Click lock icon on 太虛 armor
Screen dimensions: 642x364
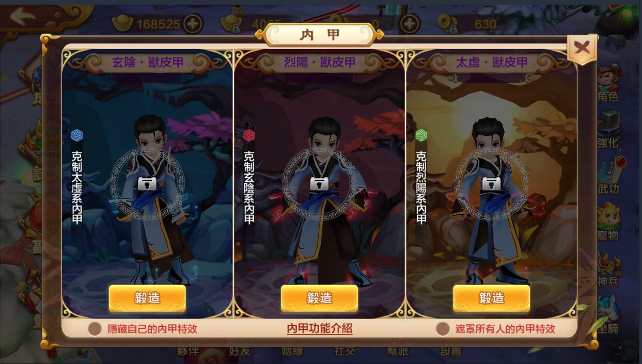tap(491, 183)
